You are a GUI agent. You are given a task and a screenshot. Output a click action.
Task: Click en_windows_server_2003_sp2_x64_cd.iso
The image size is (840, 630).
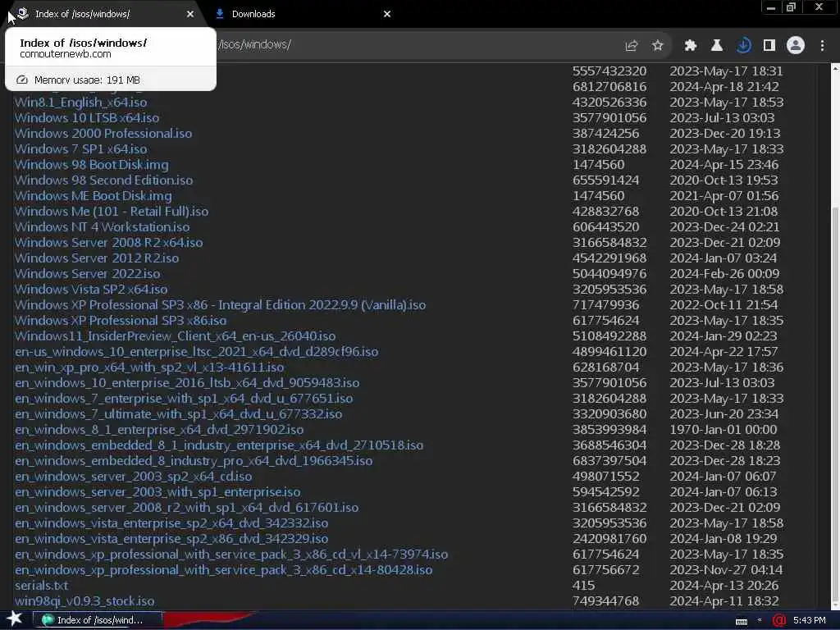point(134,476)
